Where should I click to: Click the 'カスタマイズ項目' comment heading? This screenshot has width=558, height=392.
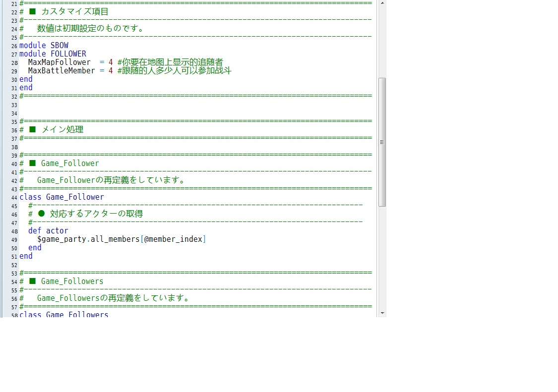click(x=75, y=11)
